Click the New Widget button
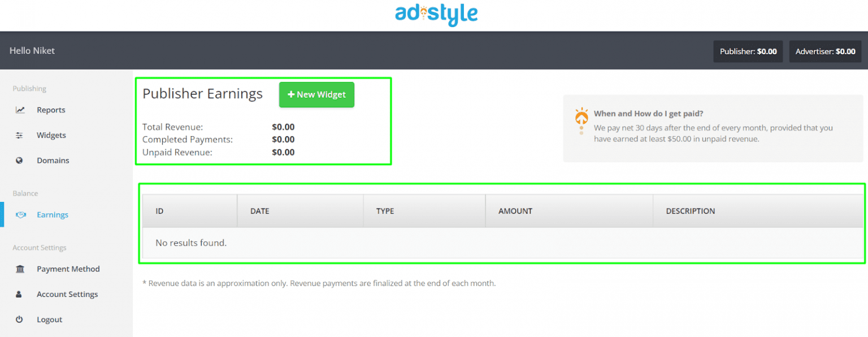This screenshot has width=868, height=337. pyautogui.click(x=316, y=94)
